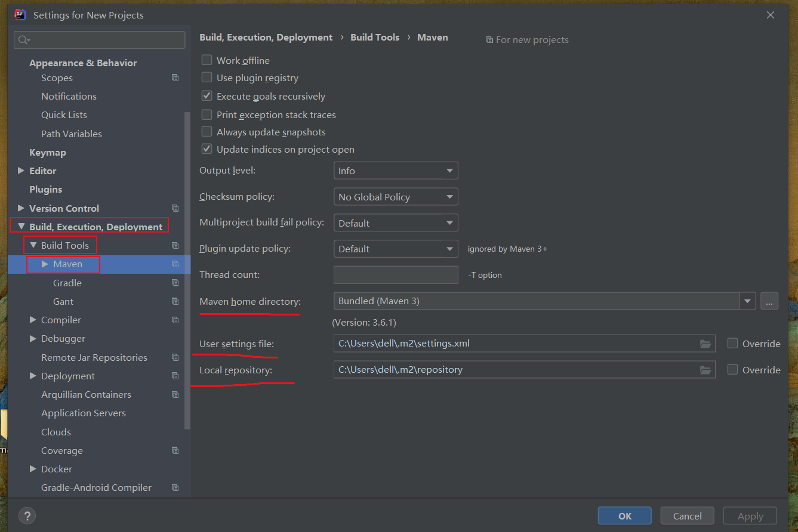Viewport: 798px width, 532px height.
Task: Open Path Variables settings page
Action: point(72,134)
